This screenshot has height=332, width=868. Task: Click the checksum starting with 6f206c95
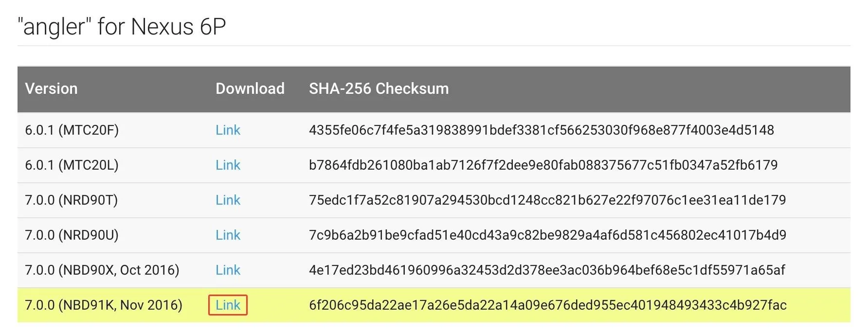click(x=548, y=305)
